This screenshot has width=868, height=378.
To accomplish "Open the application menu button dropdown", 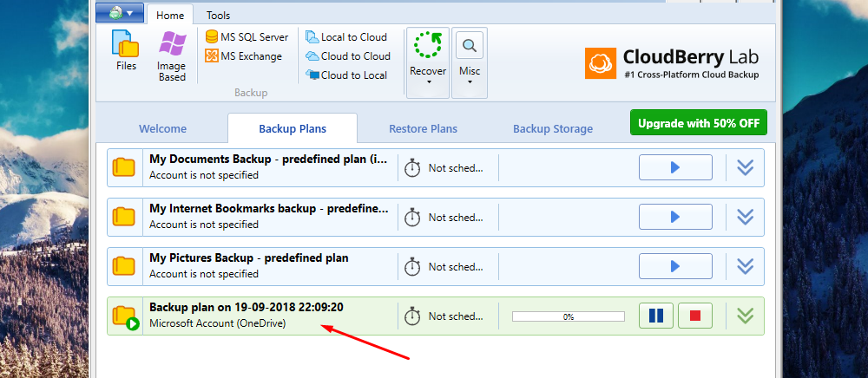I will [120, 13].
